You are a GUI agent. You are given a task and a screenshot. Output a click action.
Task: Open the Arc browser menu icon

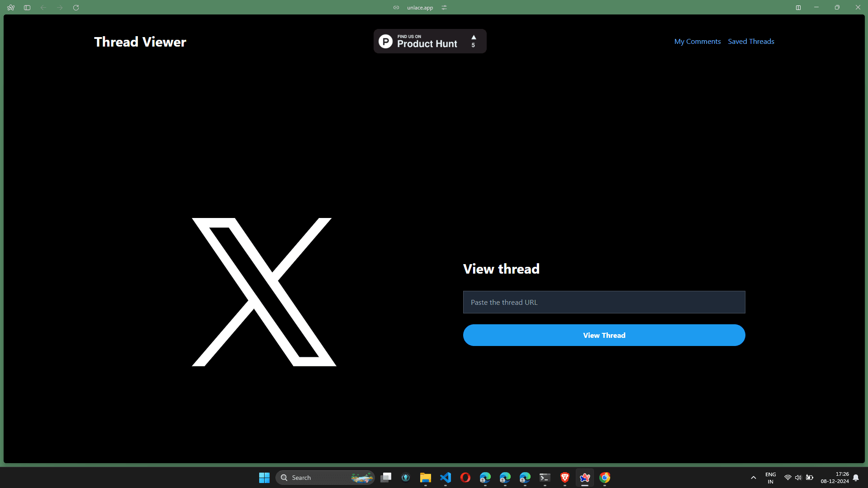click(11, 8)
